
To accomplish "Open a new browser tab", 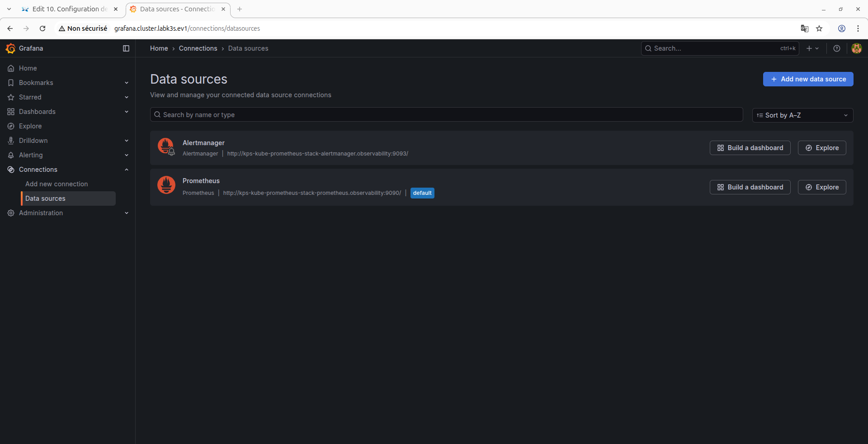I will point(240,9).
